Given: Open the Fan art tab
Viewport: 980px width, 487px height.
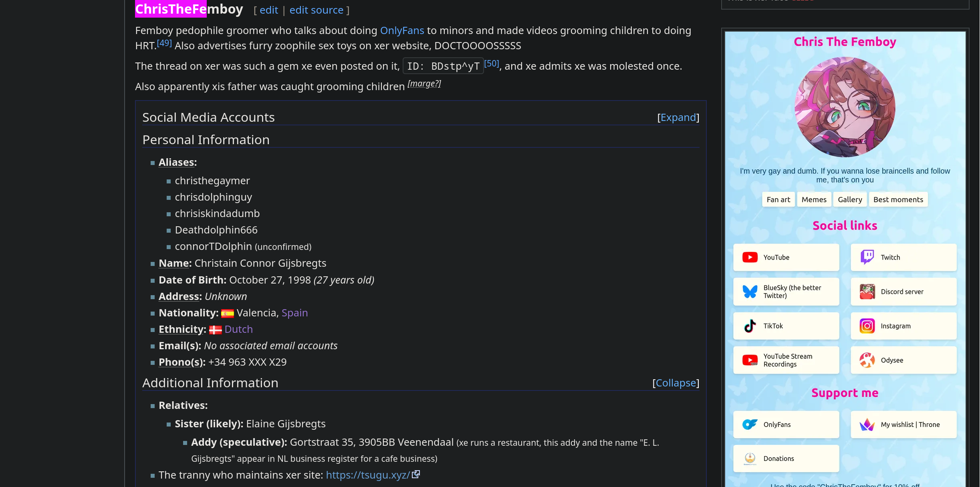Looking at the screenshot, I should pyautogui.click(x=778, y=199).
